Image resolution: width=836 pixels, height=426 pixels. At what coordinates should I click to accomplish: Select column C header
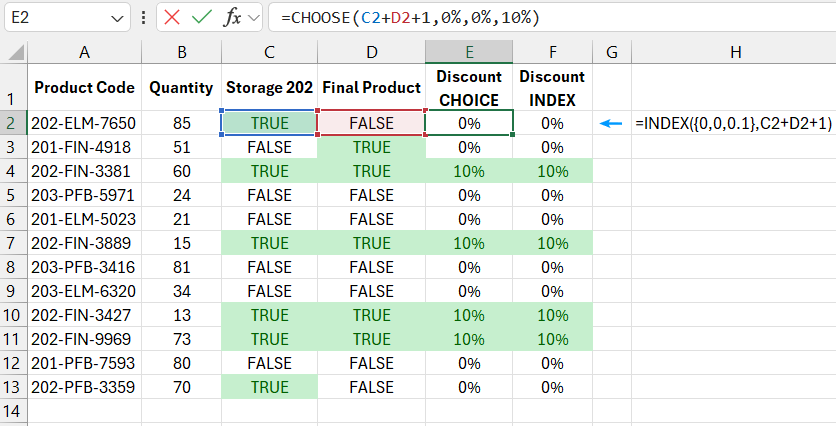pos(268,52)
